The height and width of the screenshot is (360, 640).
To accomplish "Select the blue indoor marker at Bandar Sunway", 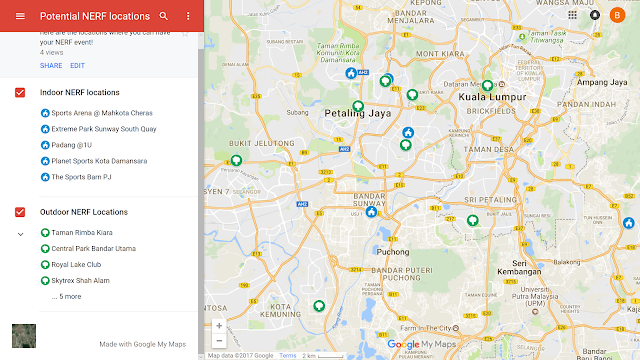I will pyautogui.click(x=371, y=212).
